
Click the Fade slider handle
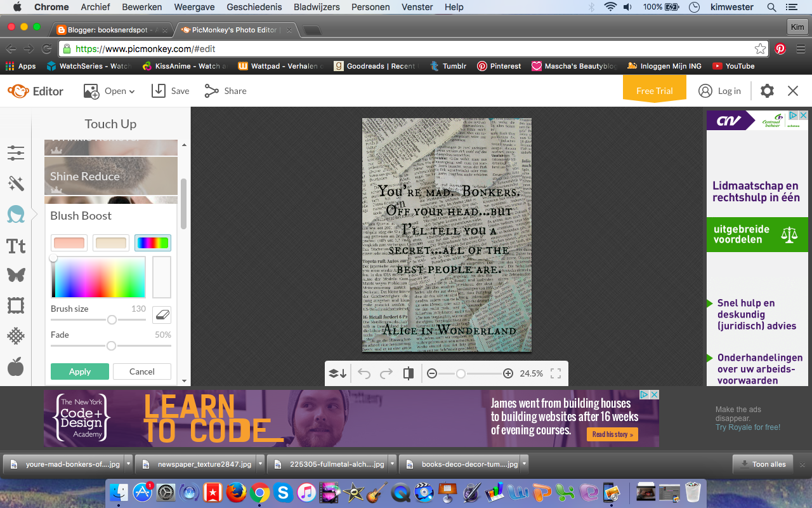111,346
